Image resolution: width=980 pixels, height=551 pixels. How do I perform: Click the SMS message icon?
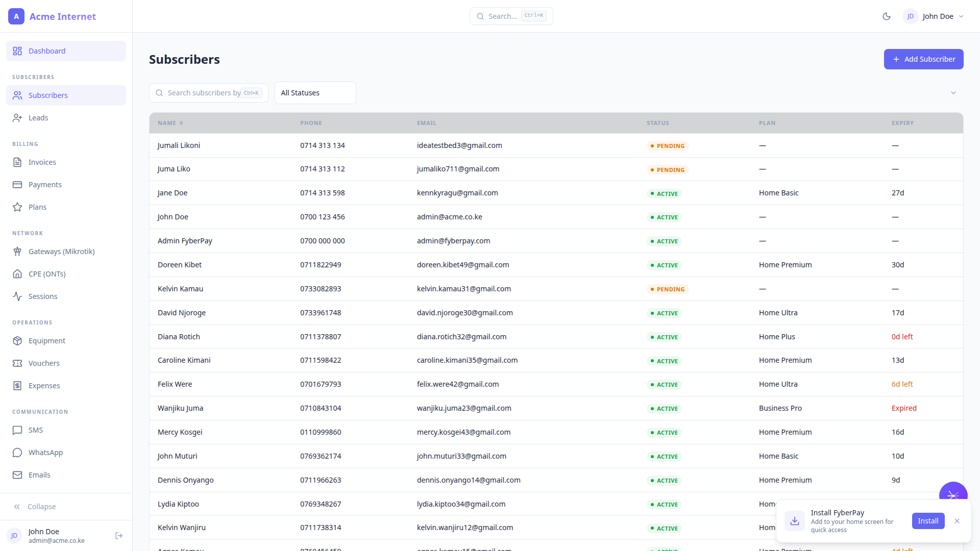tap(17, 430)
